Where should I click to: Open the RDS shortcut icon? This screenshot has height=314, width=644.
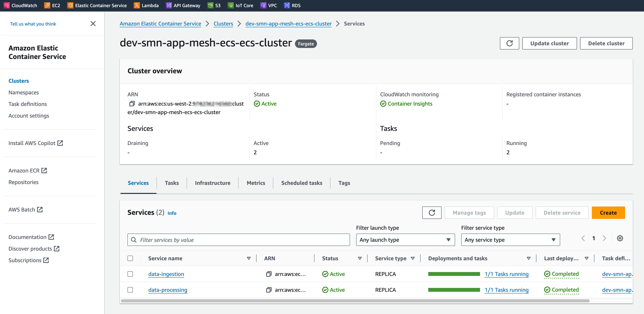pos(287,5)
